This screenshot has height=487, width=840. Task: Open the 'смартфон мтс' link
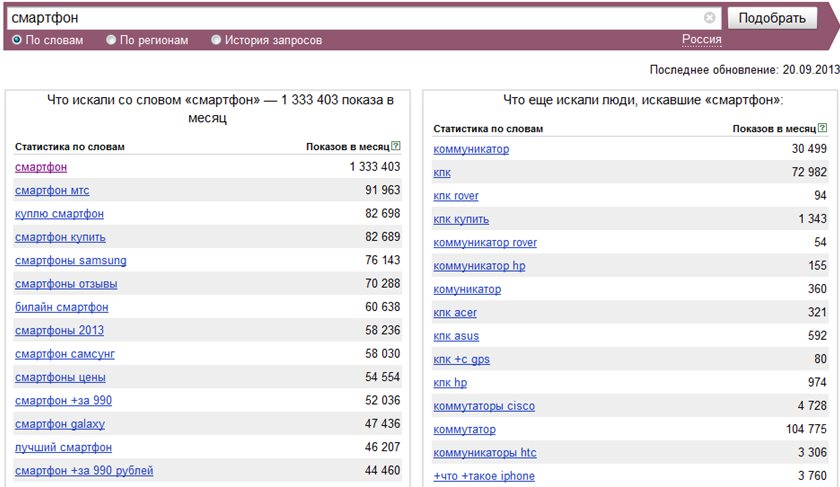click(x=52, y=190)
